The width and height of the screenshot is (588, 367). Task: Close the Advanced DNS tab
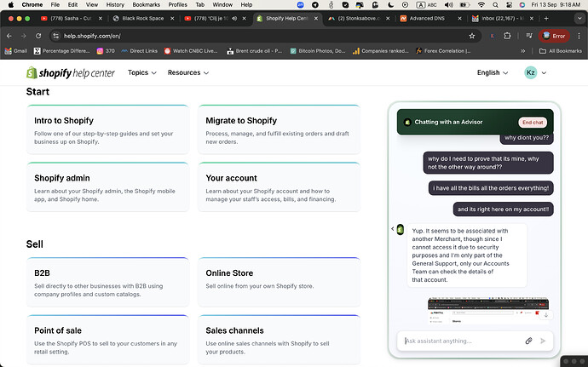(460, 19)
